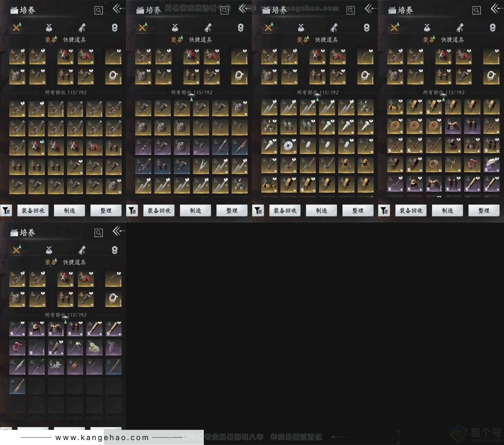Image resolution: width=504 pixels, height=445 pixels.
Task: Select golden bracelet in top-right inventory
Action: (434, 165)
